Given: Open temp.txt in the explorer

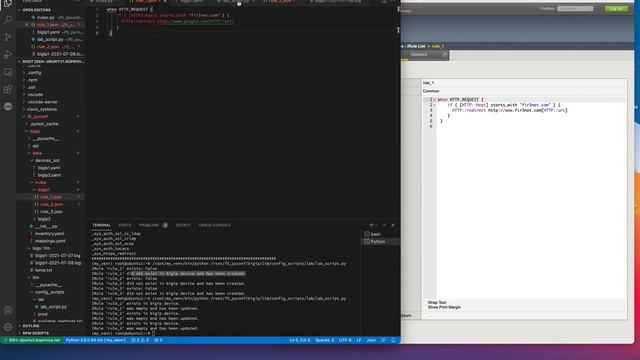Looking at the screenshot, I should coord(43,270).
